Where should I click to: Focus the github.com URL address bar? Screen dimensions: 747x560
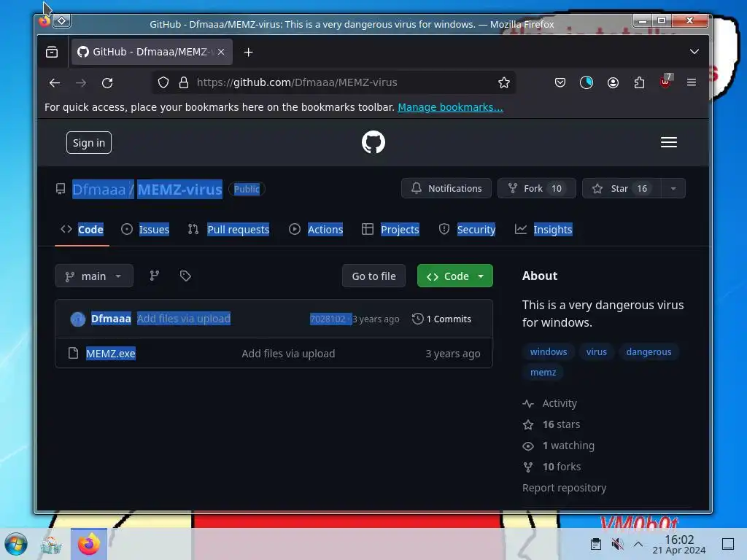tap(333, 82)
